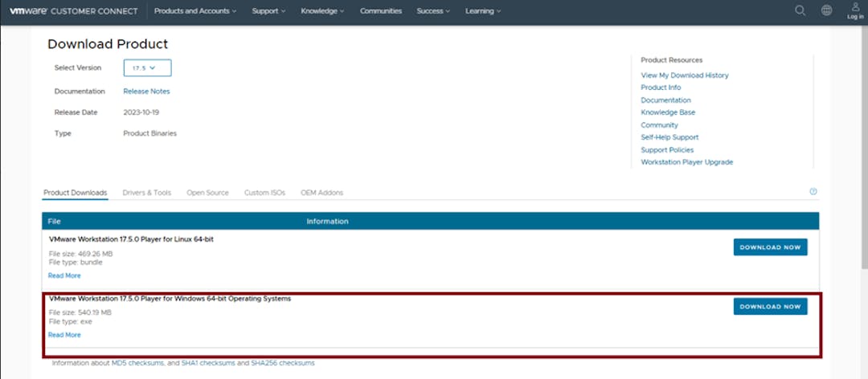Expand the Knowledge menu
Screen dimensions: 868x379
(322, 11)
